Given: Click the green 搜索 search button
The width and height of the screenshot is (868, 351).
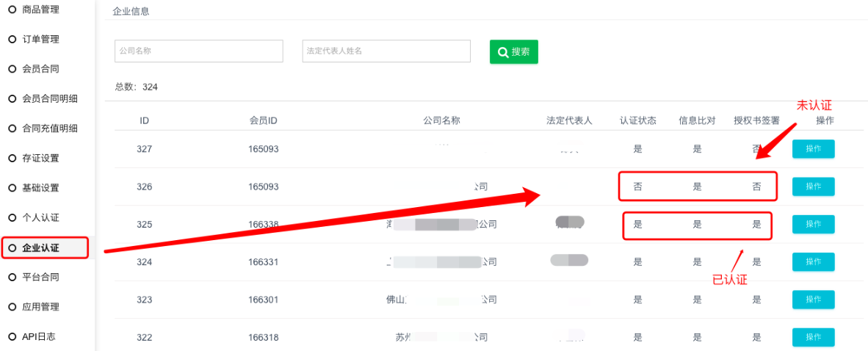Looking at the screenshot, I should (x=513, y=52).
